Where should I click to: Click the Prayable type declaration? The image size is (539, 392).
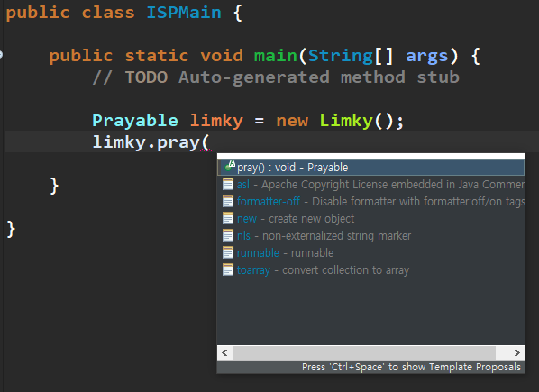135,122
